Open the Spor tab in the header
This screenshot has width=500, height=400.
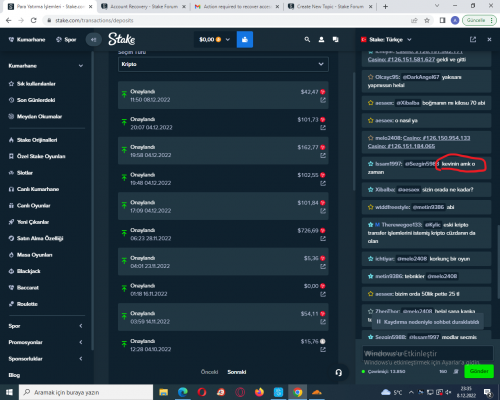pos(66,40)
